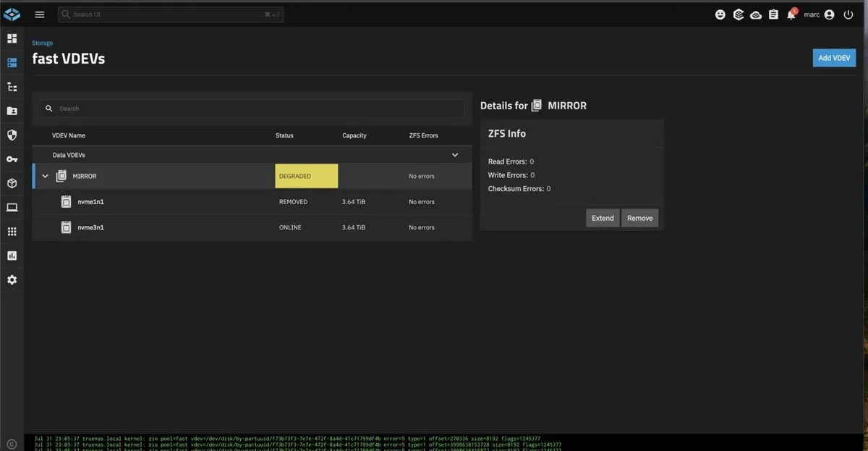The image size is (868, 451).
Task: Click nvme1n1 capacity 3.64 TiB cell
Action: [x=354, y=202]
